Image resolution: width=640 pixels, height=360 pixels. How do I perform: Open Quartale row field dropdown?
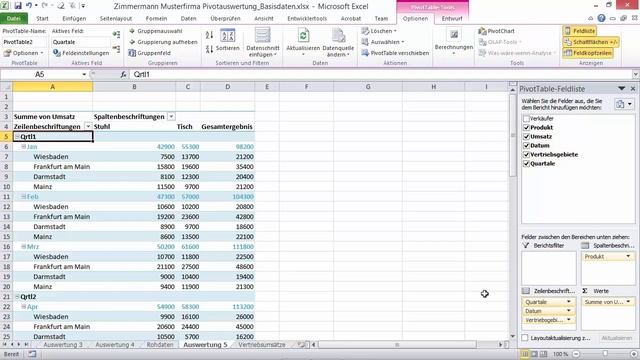click(569, 302)
